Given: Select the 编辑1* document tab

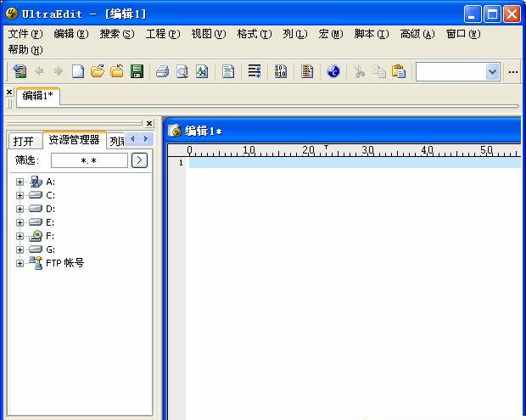Looking at the screenshot, I should 37,96.
